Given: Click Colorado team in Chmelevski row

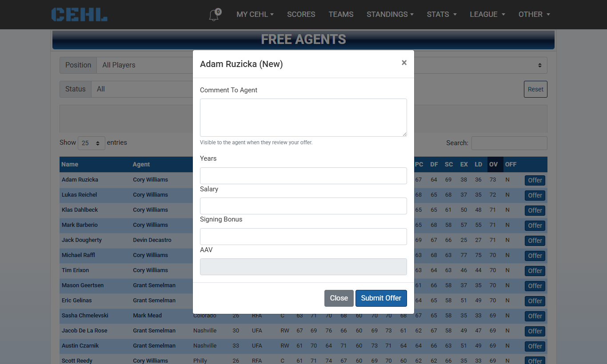Looking at the screenshot, I should coord(205,316).
